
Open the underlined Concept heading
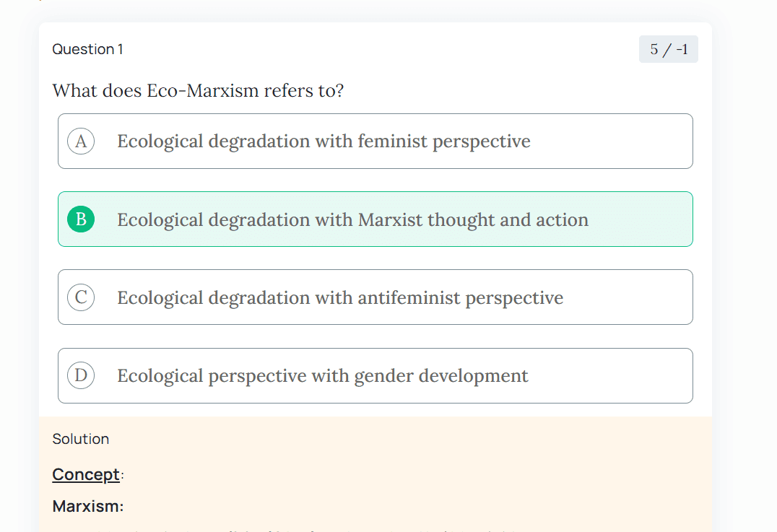[86, 474]
